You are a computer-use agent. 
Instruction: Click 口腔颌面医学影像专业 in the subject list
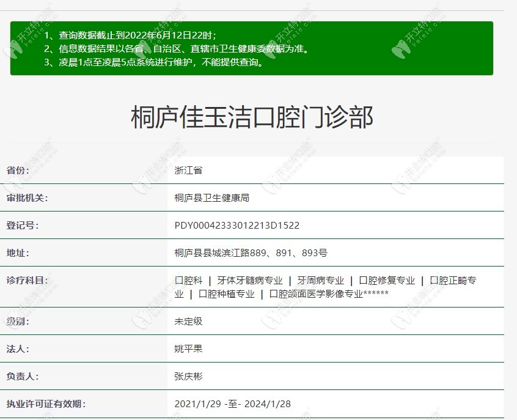click(x=316, y=294)
